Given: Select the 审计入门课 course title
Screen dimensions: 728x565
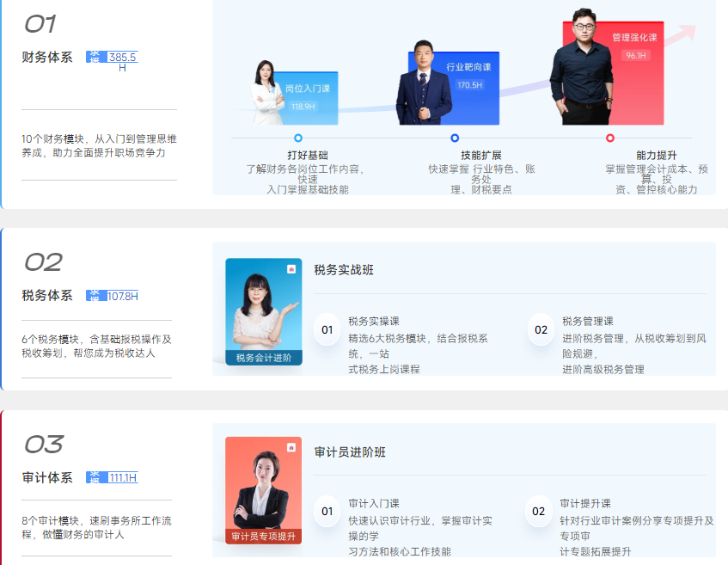Looking at the screenshot, I should tap(374, 503).
